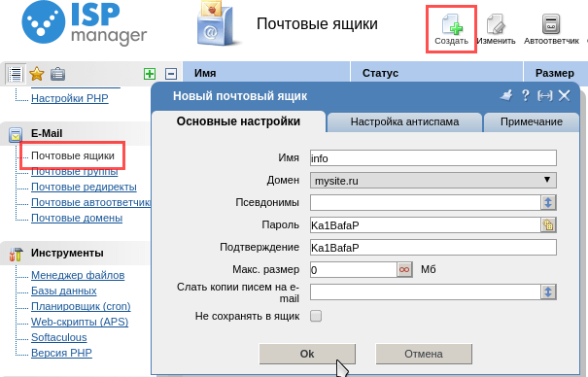
Task: Click the pin icon in dialog header
Action: (506, 95)
